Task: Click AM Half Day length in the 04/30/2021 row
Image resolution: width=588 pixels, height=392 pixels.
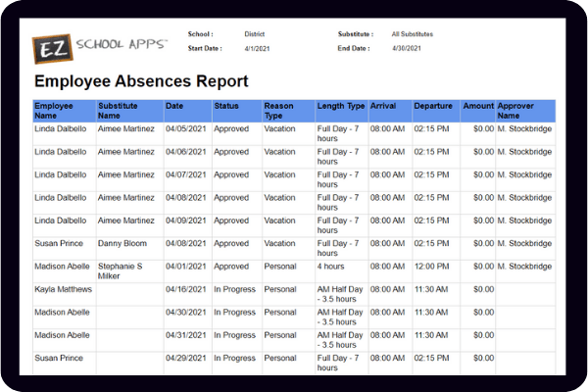Action: (340, 317)
